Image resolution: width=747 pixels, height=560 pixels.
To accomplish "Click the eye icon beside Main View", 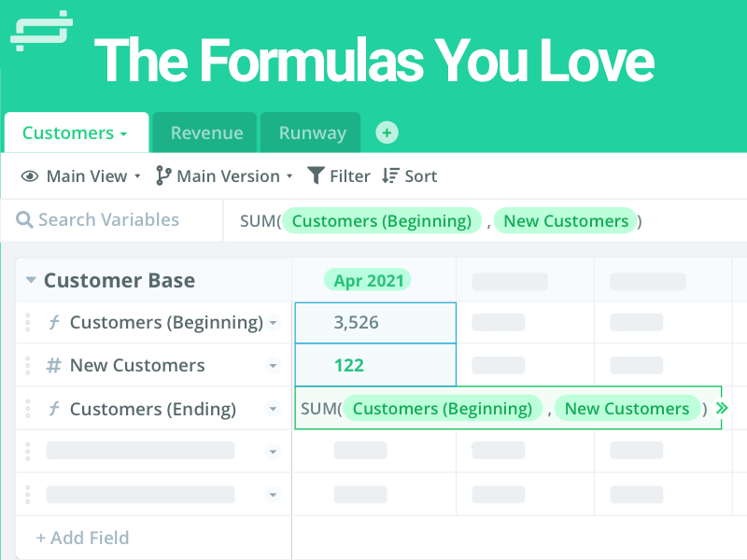I will [x=30, y=176].
